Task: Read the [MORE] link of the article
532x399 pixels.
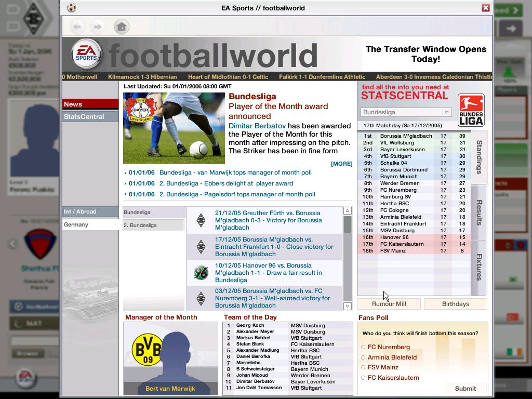Action: [x=341, y=164]
